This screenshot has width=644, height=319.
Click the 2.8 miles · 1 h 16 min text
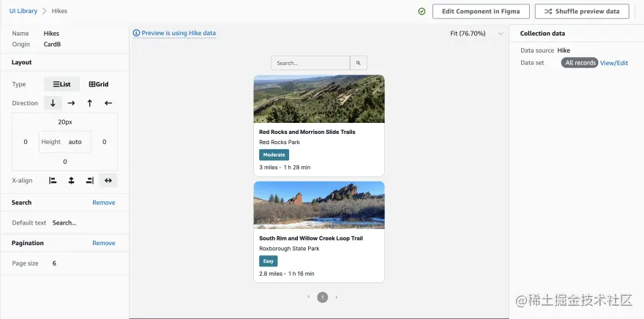(x=287, y=274)
